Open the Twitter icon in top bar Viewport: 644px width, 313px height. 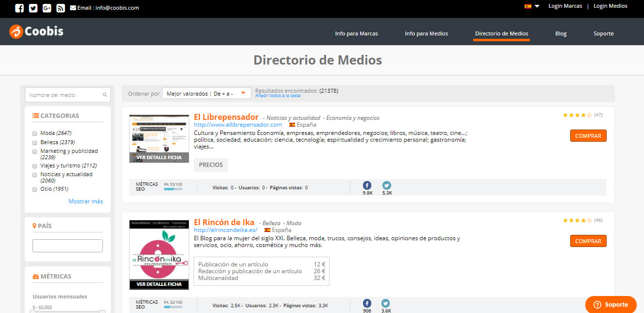coord(33,8)
